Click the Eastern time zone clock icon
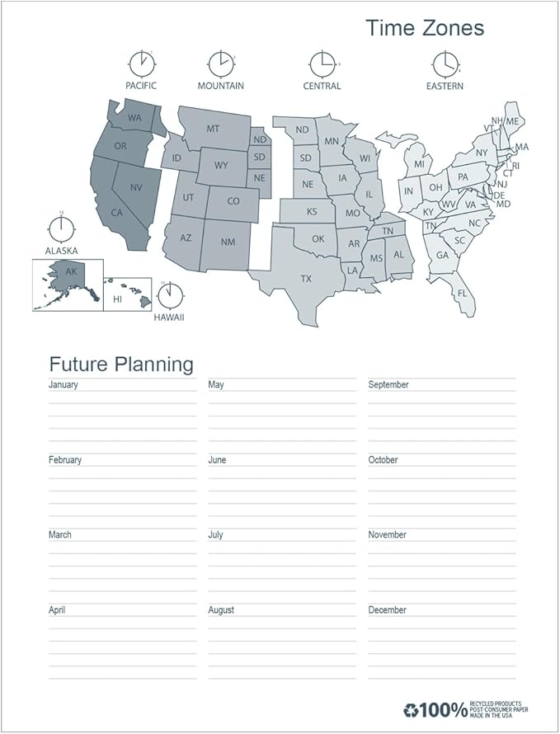The image size is (560, 734). click(x=445, y=64)
